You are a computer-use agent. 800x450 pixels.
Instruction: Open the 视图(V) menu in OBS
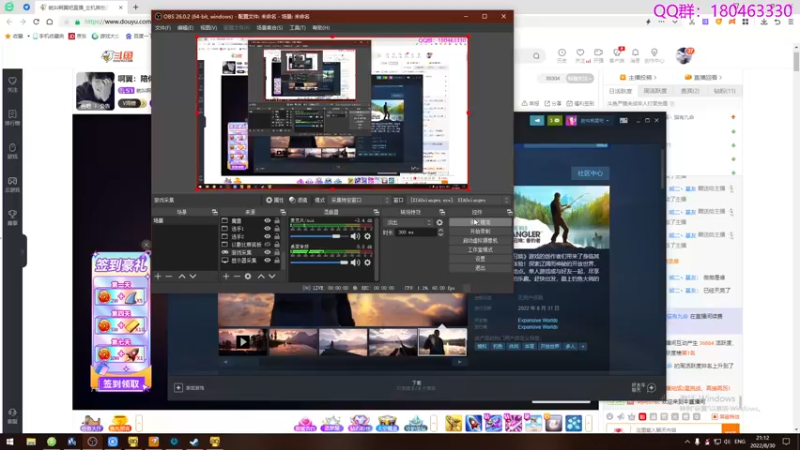(x=208, y=28)
